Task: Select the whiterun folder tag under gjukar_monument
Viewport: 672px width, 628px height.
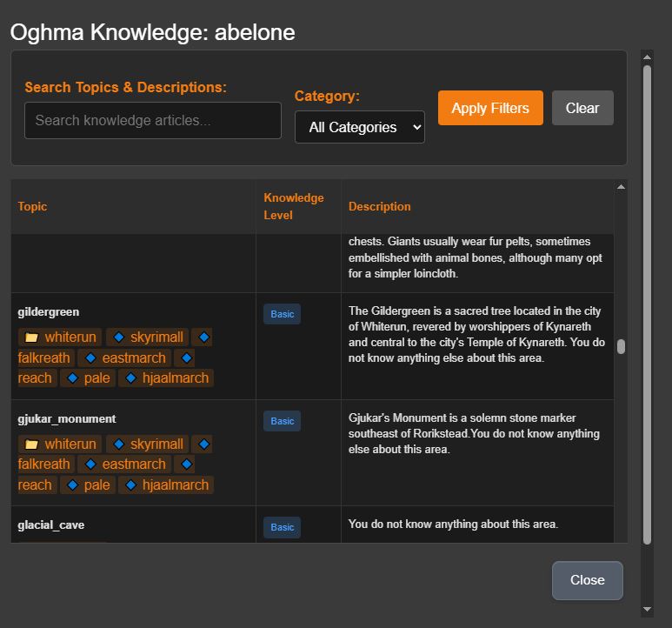Action: pos(60,444)
